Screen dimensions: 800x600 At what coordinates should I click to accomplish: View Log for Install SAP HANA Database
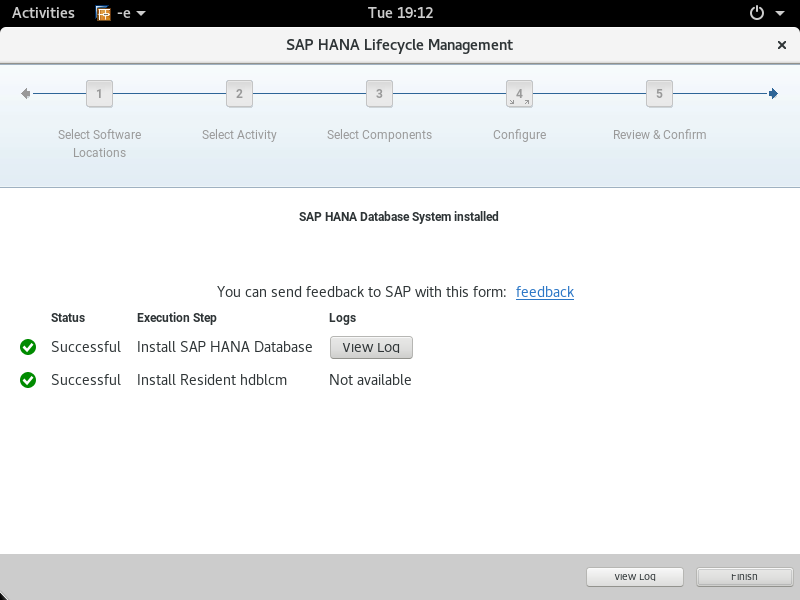(371, 347)
